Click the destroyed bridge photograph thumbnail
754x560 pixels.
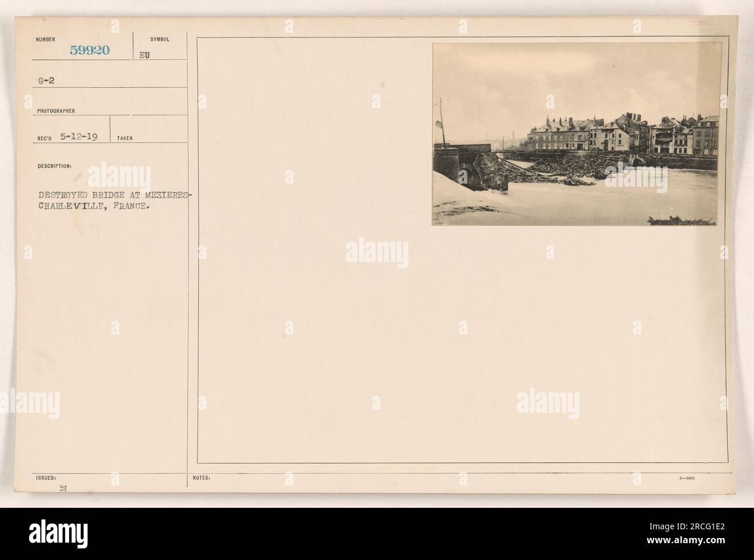point(577,134)
